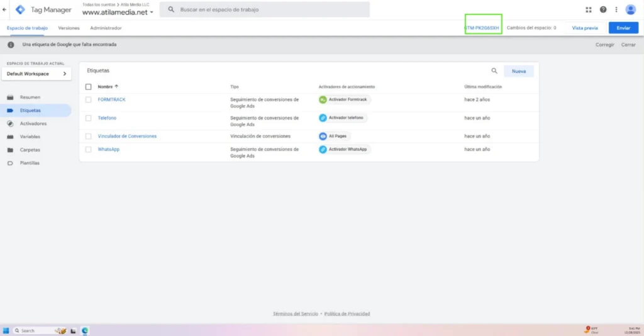Open Resumen in the sidebar
Image resolution: width=644 pixels, height=336 pixels.
tap(30, 98)
